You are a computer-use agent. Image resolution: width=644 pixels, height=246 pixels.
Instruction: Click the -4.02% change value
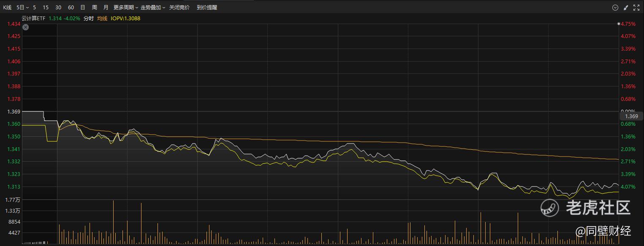point(72,19)
